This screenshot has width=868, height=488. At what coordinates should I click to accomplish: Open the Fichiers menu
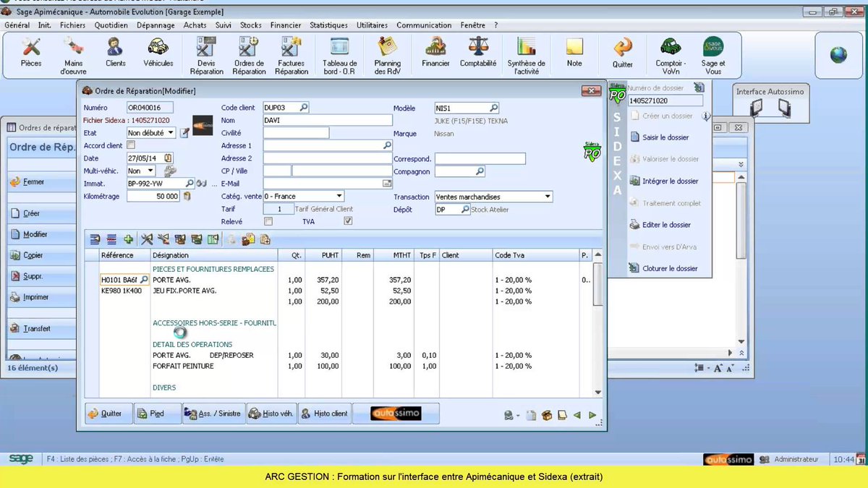pyautogui.click(x=72, y=25)
